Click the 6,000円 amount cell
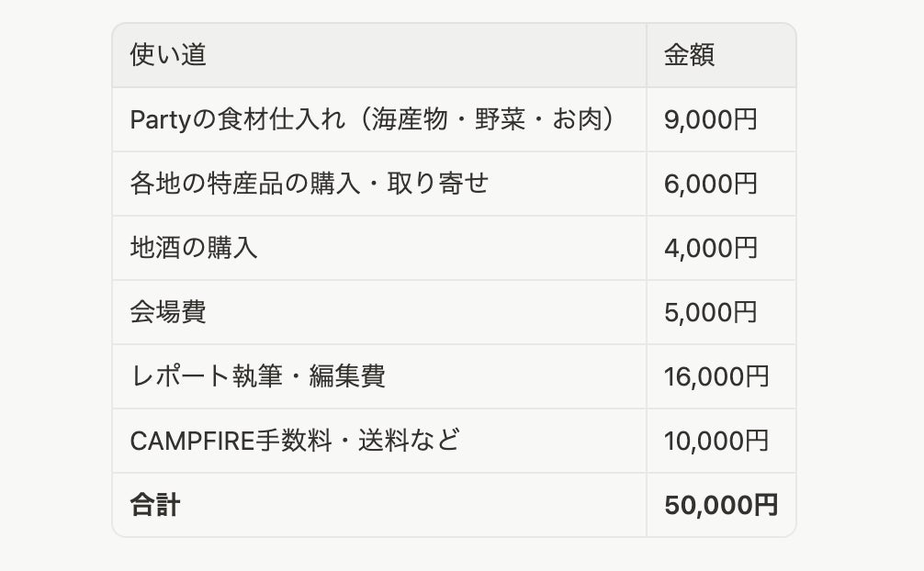 710,184
